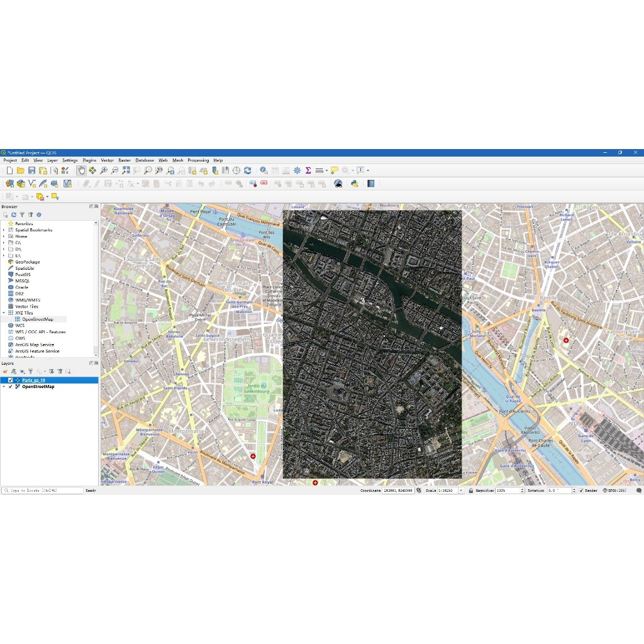Image resolution: width=644 pixels, height=644 pixels.
Task: Collapse OpenStreetMap layer legend arrow
Action: point(4,387)
